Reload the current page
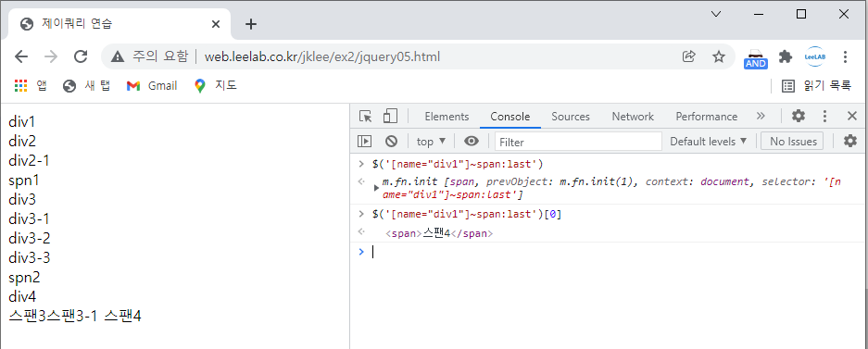 (81, 56)
